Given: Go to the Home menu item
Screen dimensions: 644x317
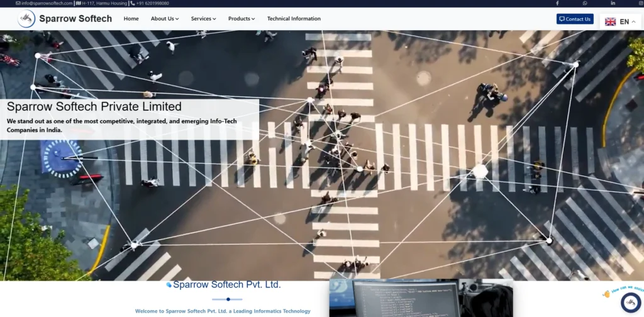Looking at the screenshot, I should [x=131, y=18].
